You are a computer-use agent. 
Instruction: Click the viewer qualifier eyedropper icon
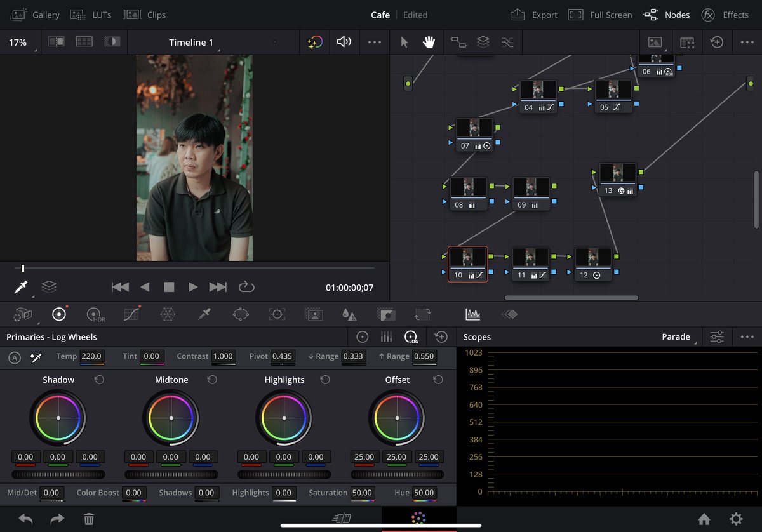[21, 287]
